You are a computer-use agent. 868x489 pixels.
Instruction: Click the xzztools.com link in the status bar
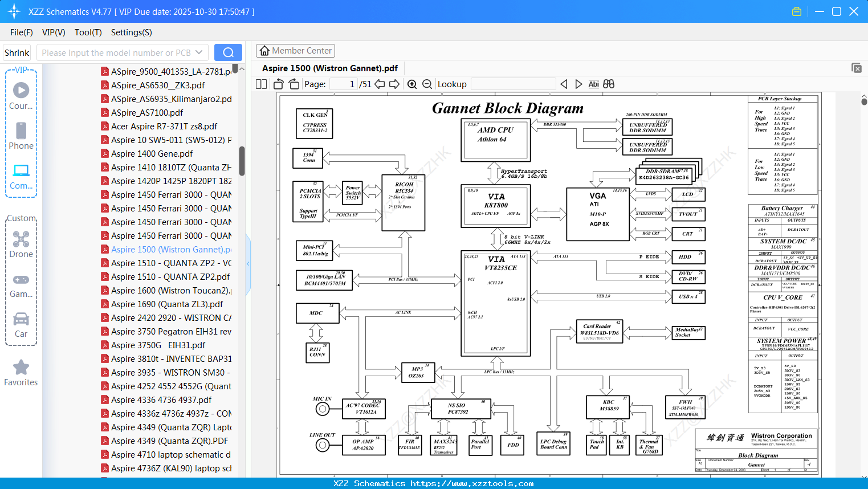(x=472, y=483)
